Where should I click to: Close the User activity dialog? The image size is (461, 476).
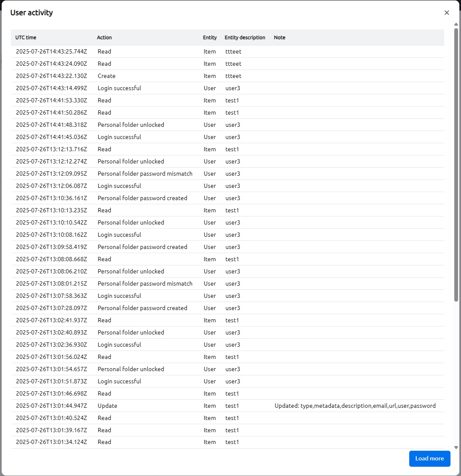(x=447, y=13)
